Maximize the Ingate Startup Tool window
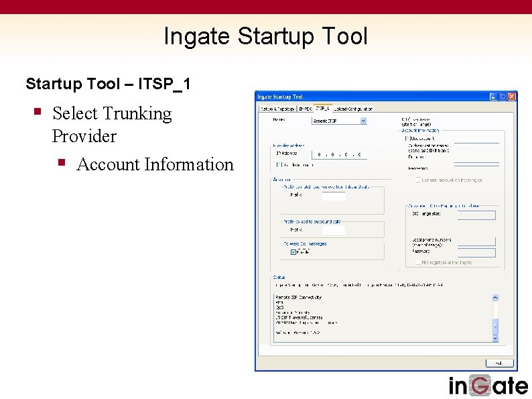This screenshot has width=532, height=399. coord(503,97)
